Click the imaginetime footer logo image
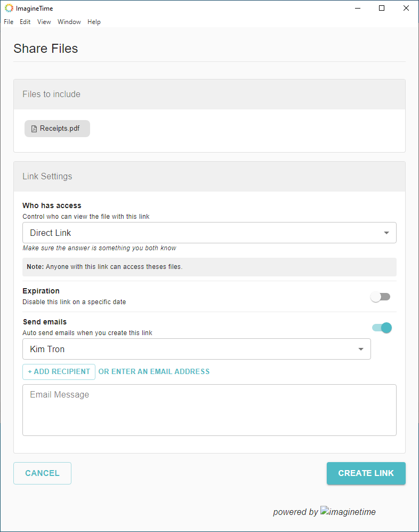 [348, 512]
